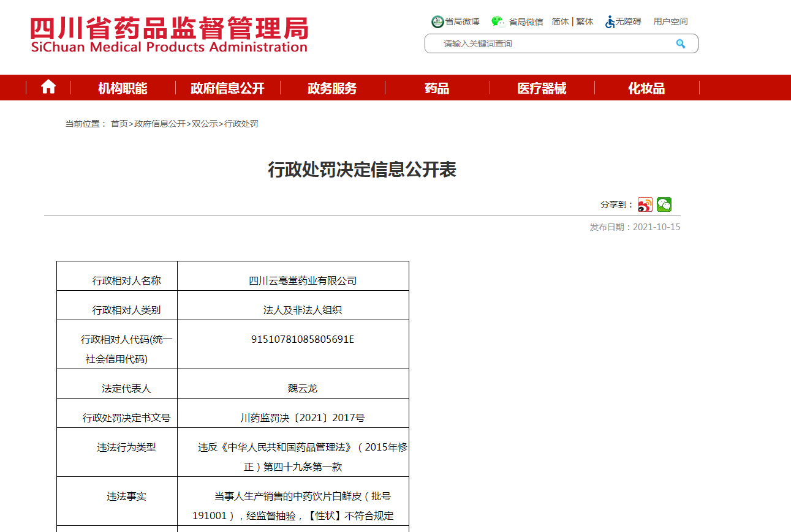
Task: Select the document number 川药监罚决〔2021〕2017号
Action: [303, 418]
